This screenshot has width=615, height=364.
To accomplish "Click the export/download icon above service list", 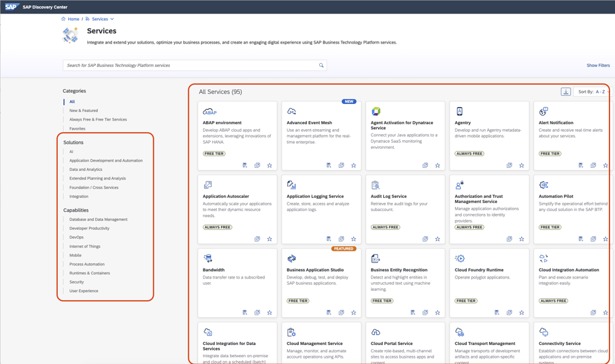I will (566, 91).
